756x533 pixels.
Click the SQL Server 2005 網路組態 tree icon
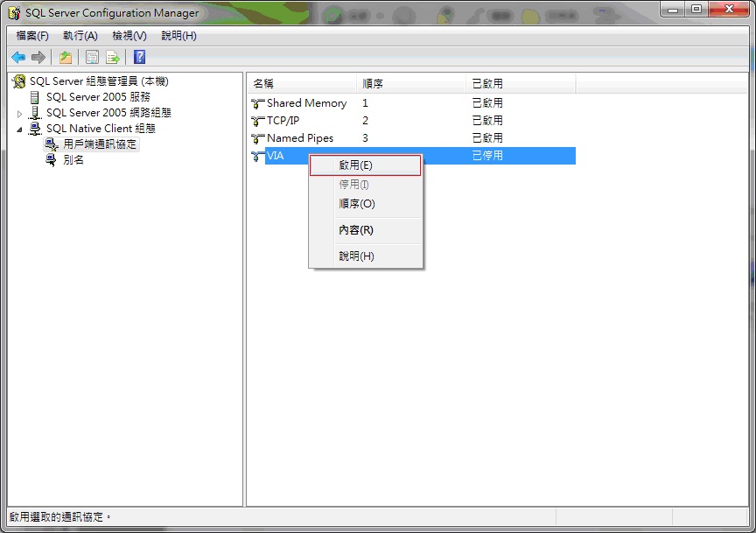pyautogui.click(x=35, y=113)
